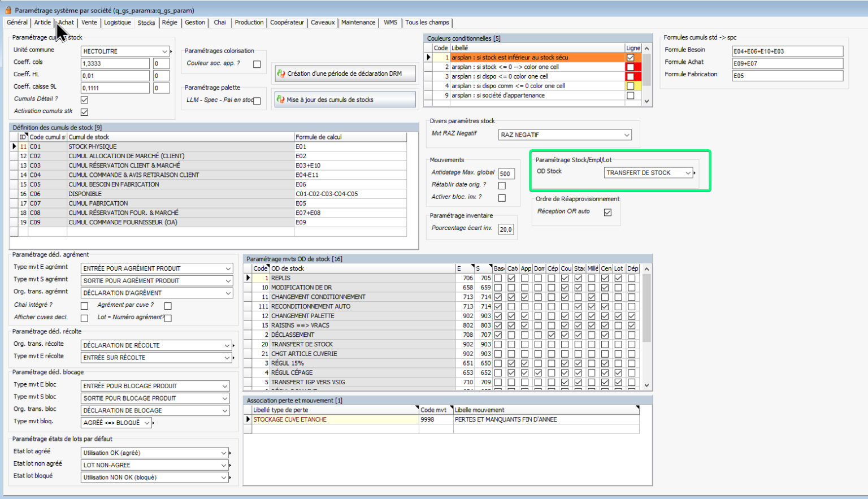
Task: Click the row marker beside STOCKAGE CUVE ETANCHE
Action: [x=248, y=419]
